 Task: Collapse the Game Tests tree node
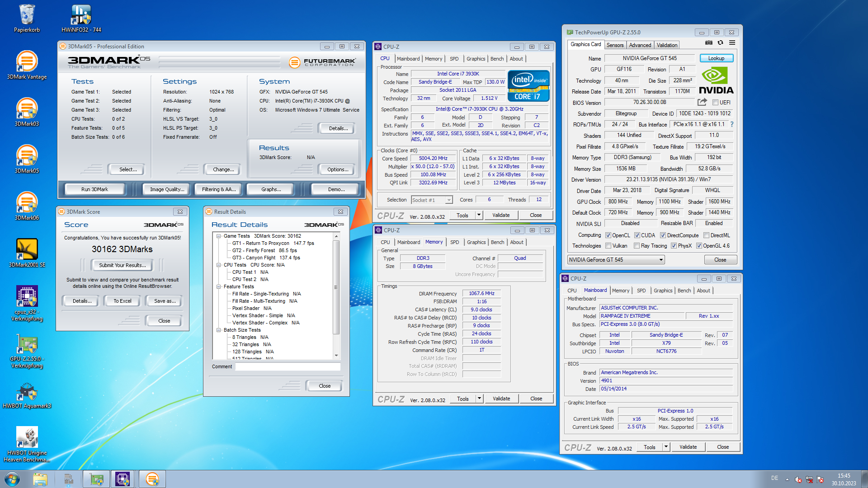pos(219,236)
